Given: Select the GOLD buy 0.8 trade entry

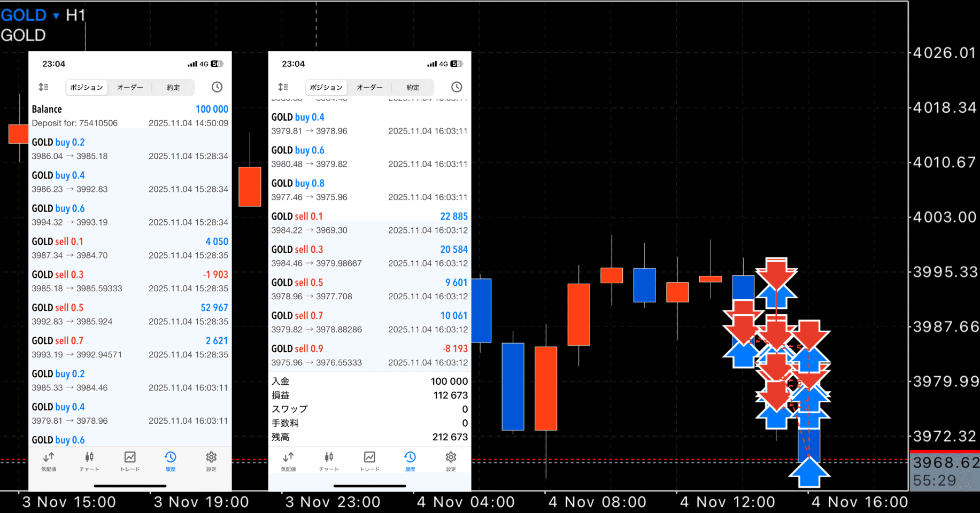Looking at the screenshot, I should [369, 190].
